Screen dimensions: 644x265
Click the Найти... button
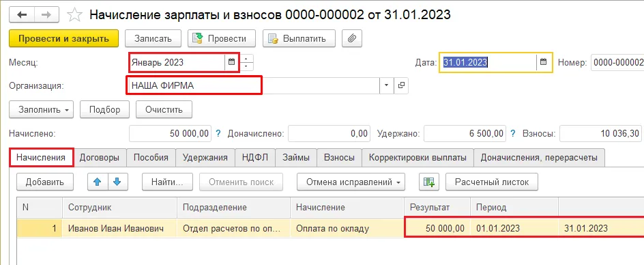point(166,182)
